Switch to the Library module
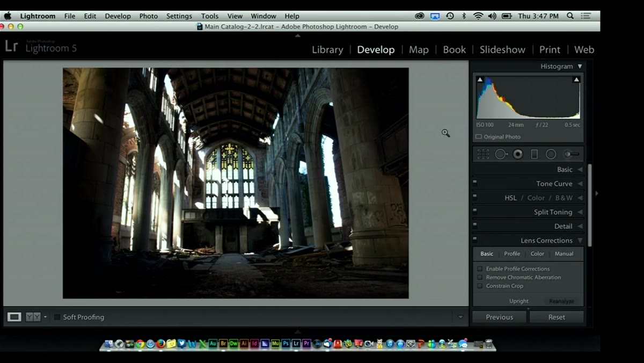This screenshot has width=644, height=363. point(327,49)
